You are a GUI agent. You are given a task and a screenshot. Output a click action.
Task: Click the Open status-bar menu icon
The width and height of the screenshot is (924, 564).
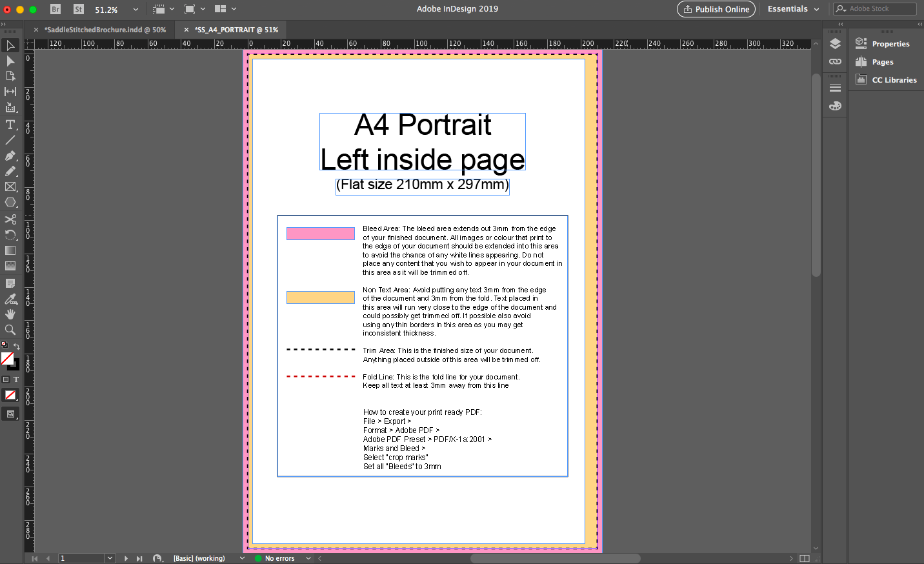coord(157,558)
